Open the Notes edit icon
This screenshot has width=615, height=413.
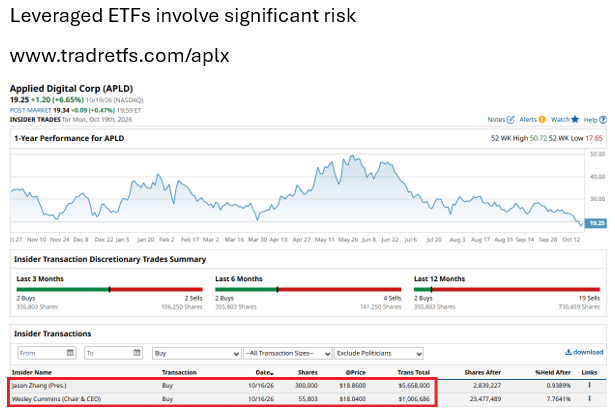coord(511,120)
